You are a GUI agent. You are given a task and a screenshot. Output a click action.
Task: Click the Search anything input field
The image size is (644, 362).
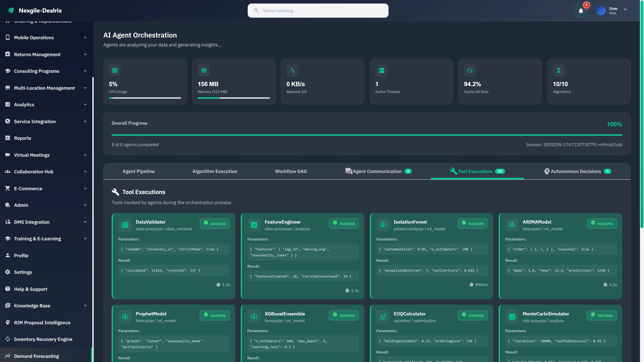(x=318, y=11)
